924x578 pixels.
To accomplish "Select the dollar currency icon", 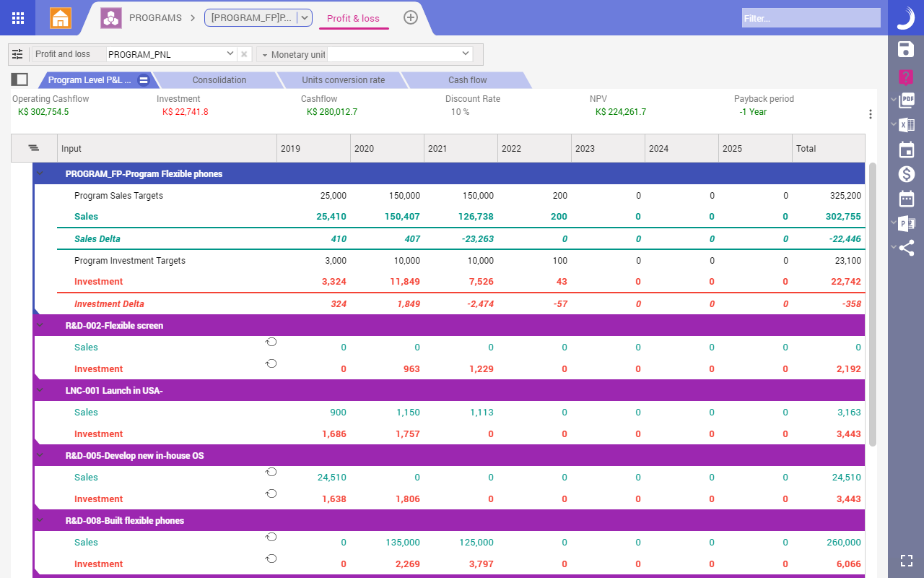I will 905,173.
